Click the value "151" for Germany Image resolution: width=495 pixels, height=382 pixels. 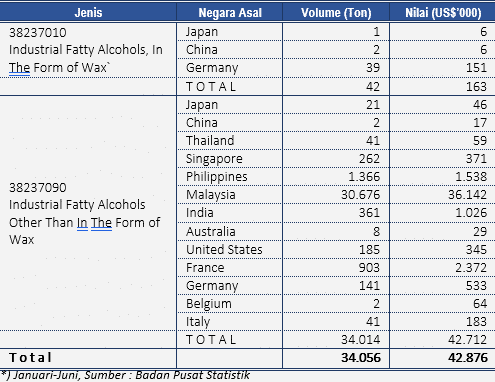tap(476, 68)
